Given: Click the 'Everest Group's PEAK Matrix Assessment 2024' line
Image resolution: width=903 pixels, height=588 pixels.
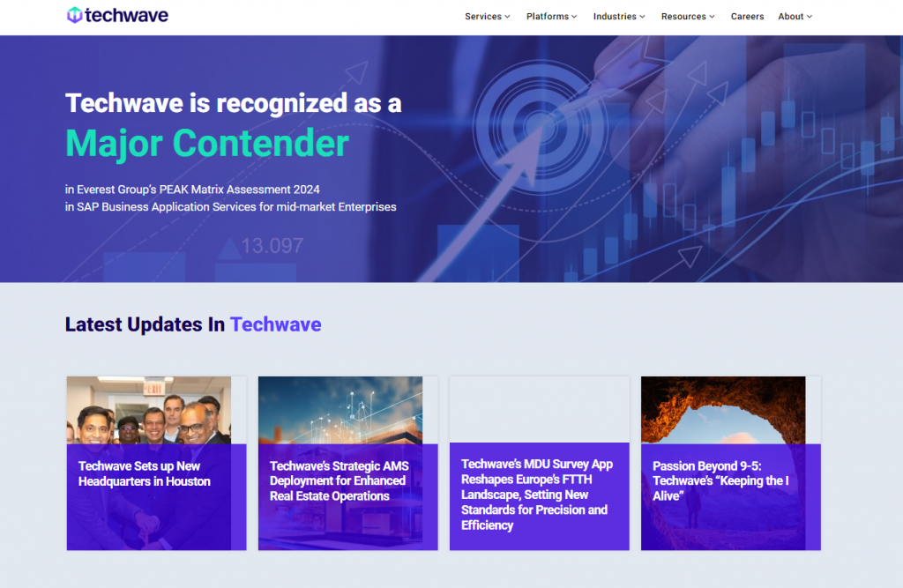Looking at the screenshot, I should (192, 190).
